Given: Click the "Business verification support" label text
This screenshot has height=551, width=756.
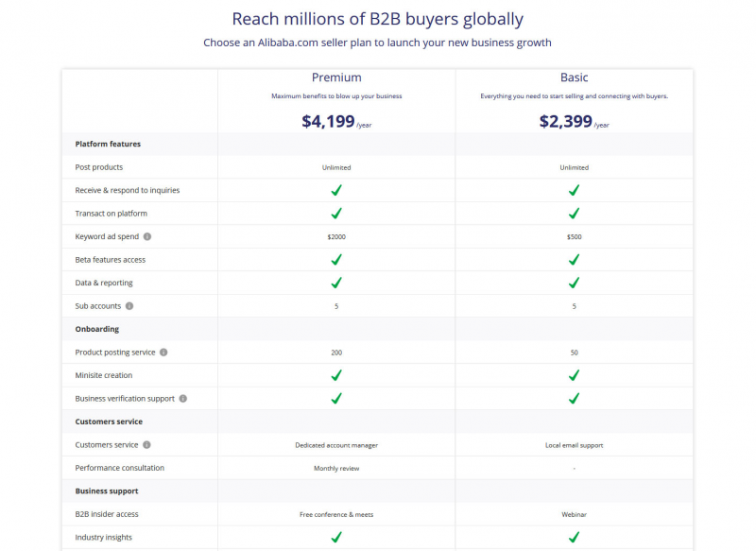Looking at the screenshot, I should pos(125,399).
